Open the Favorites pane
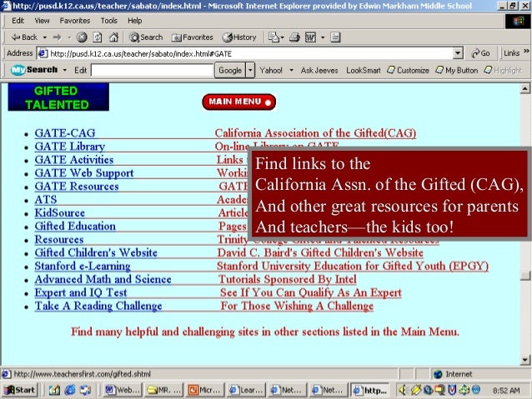The image size is (532, 399). click(x=192, y=37)
